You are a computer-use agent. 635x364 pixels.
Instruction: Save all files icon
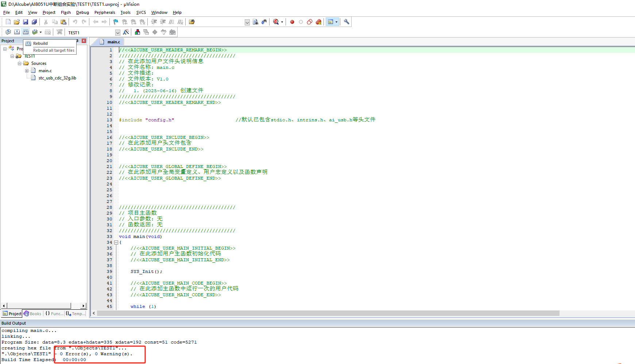pyautogui.click(x=34, y=22)
